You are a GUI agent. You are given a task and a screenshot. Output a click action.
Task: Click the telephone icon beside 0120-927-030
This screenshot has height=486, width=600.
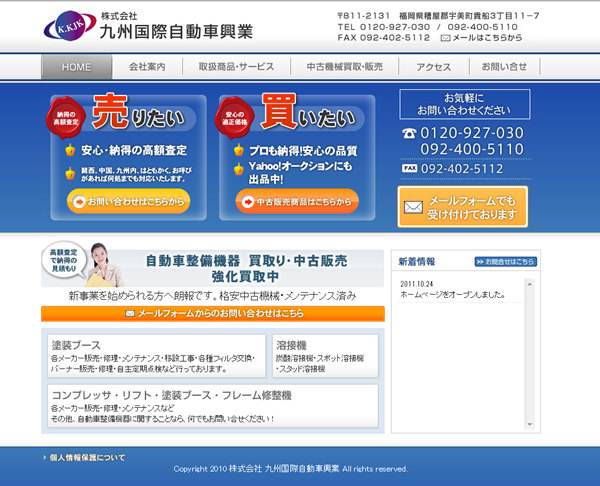(x=409, y=133)
